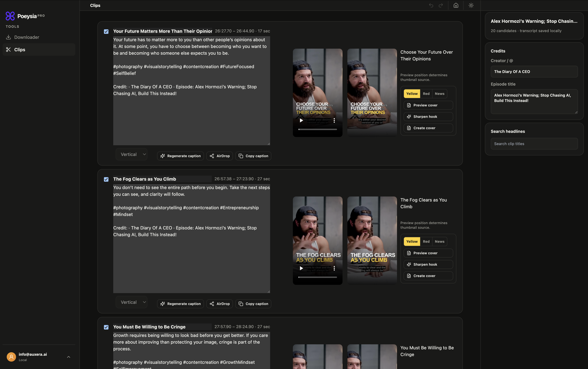Click file icon on Fog Clears Create cover
The height and width of the screenshot is (369, 588).
tap(409, 276)
